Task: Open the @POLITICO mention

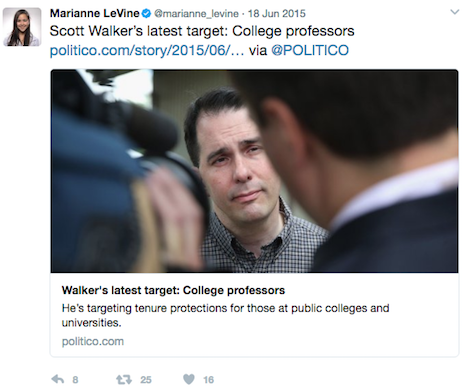Action: tap(310, 50)
